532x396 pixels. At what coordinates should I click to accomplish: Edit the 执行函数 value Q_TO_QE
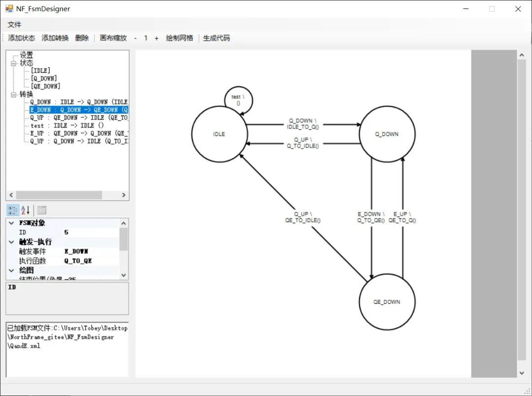[91, 261]
